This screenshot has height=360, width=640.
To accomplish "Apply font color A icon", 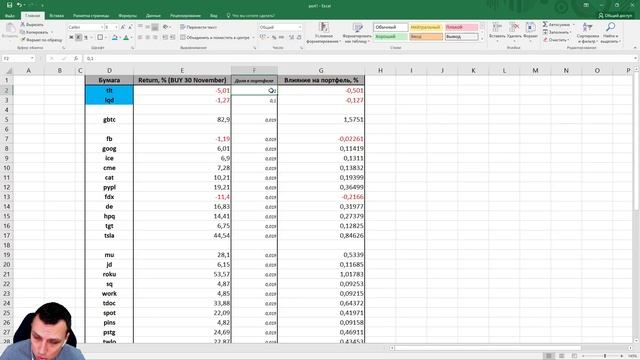I will [126, 38].
